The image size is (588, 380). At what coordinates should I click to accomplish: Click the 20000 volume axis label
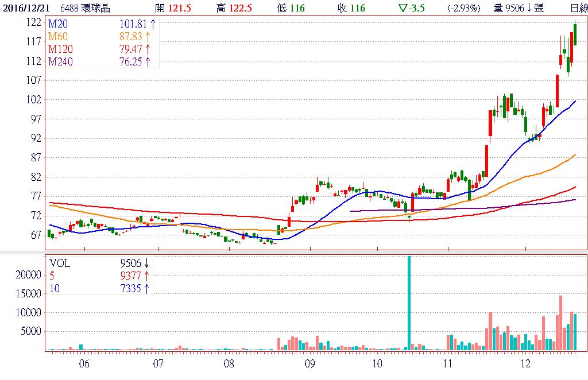pos(29,275)
